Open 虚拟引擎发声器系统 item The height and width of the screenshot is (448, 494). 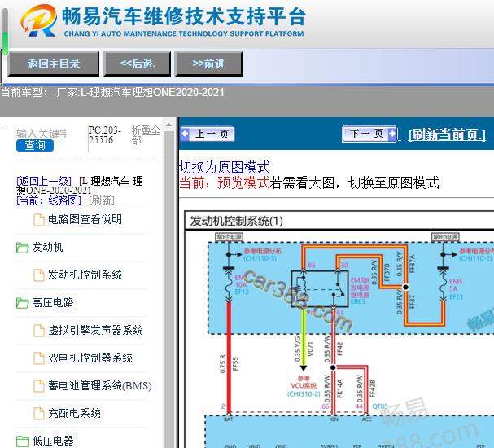click(x=95, y=331)
